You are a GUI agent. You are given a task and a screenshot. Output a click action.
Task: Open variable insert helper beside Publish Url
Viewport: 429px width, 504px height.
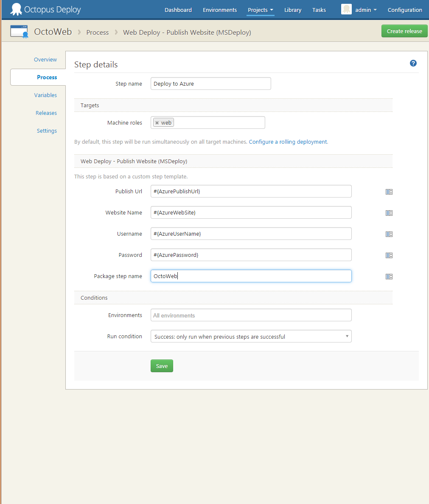(x=389, y=192)
